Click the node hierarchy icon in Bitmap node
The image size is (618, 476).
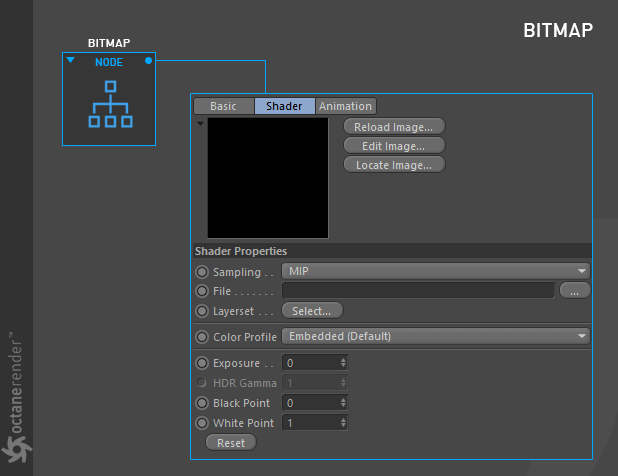point(110,104)
